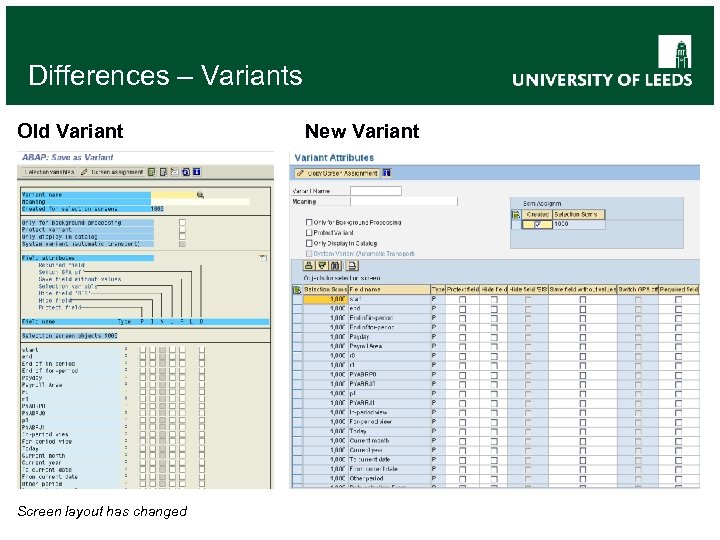Tick Only for background processing in old variant
Image resolution: width=720 pixels, height=540 pixels.
tap(182, 222)
